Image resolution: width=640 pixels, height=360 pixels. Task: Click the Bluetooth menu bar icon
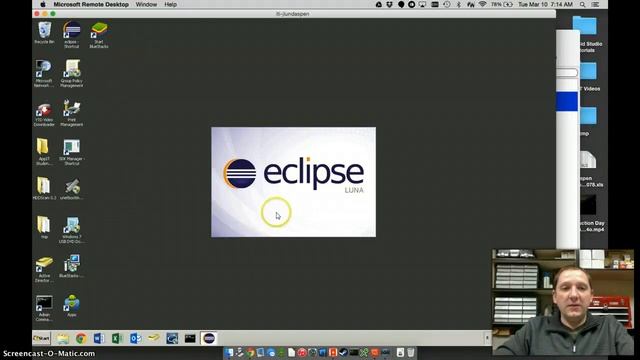pos(458,4)
